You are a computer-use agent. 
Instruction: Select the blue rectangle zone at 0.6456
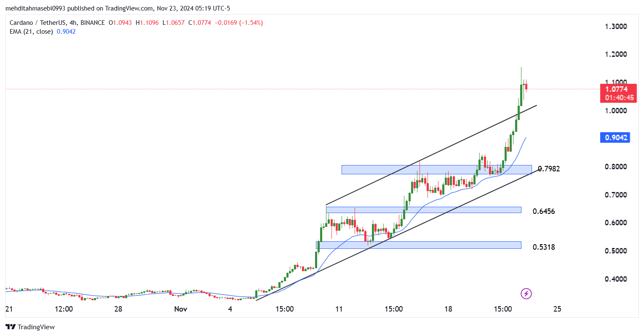423,210
